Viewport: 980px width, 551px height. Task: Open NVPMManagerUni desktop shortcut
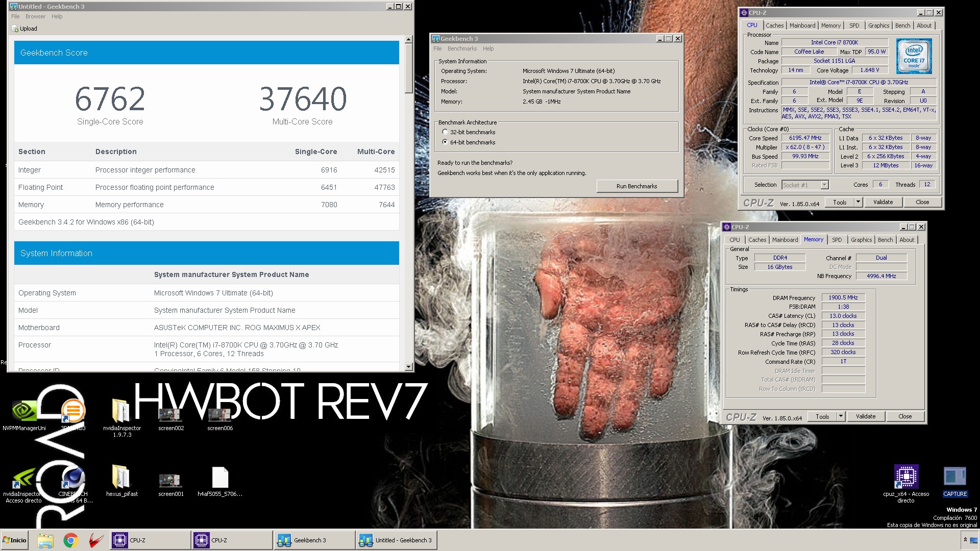pos(24,416)
